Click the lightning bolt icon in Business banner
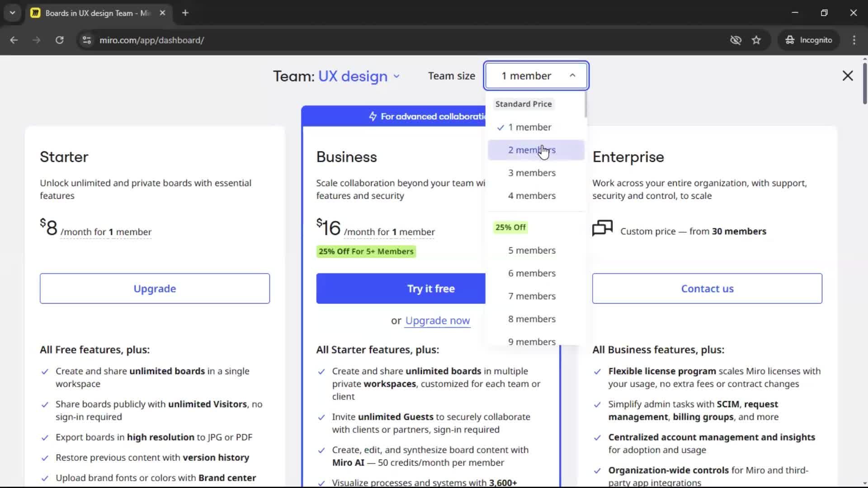 (373, 117)
